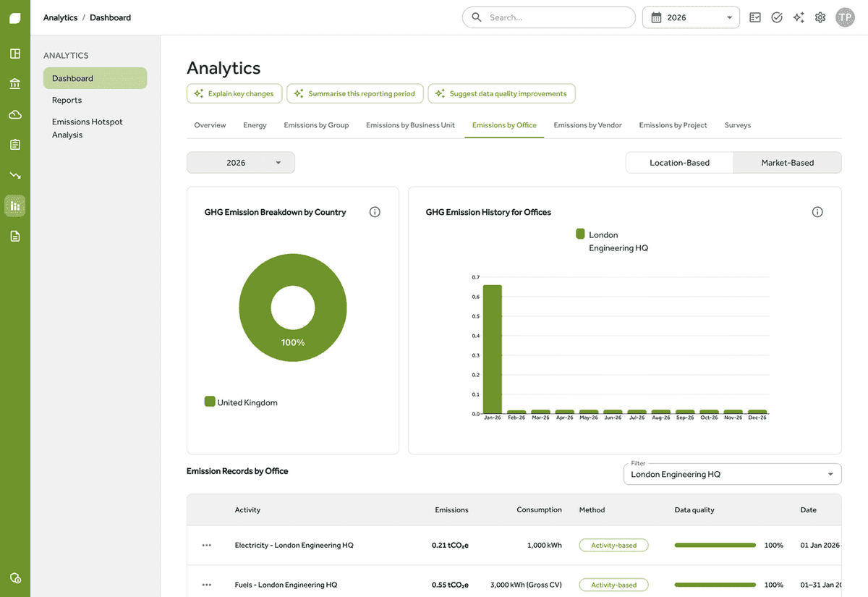Click info icon for GHG Emission History

point(817,212)
